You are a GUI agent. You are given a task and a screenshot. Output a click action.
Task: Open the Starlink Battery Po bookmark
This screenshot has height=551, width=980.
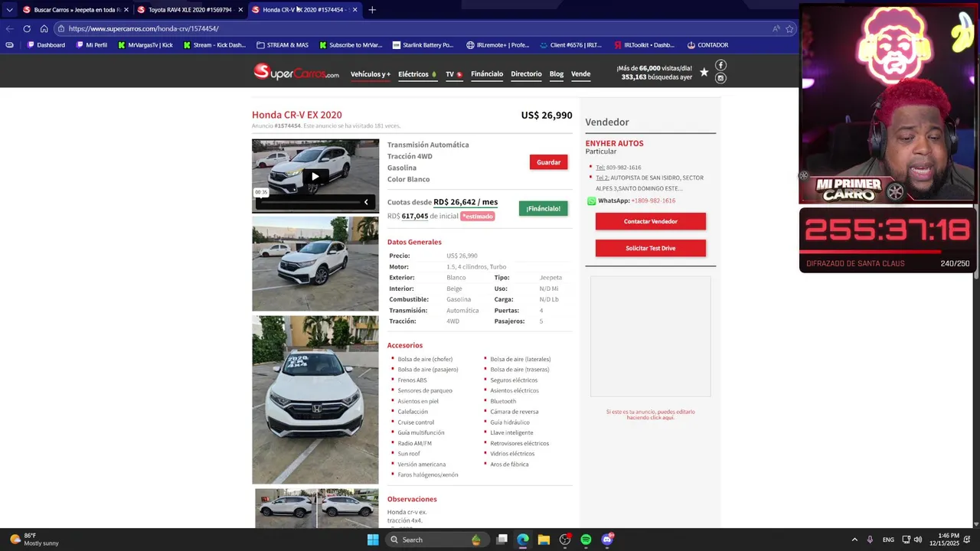(423, 45)
